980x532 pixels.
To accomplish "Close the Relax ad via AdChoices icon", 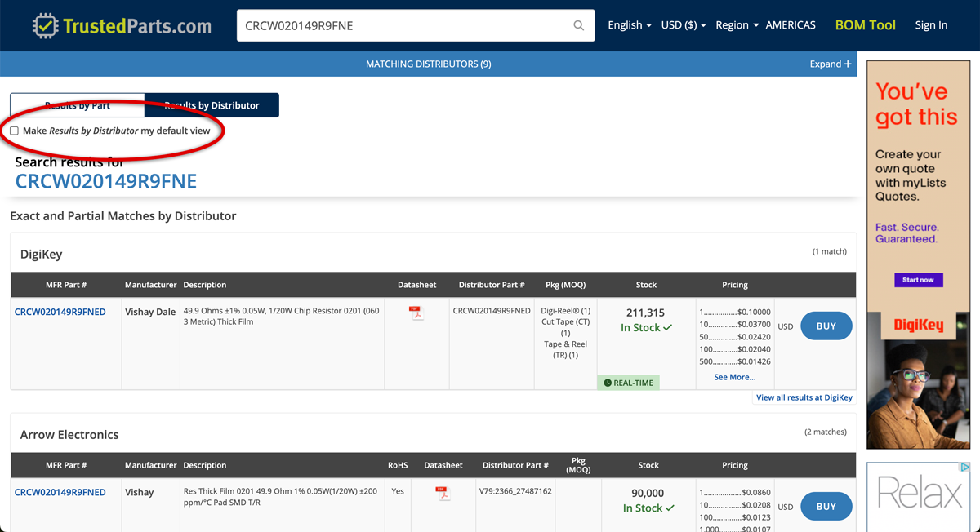I will pyautogui.click(x=964, y=468).
